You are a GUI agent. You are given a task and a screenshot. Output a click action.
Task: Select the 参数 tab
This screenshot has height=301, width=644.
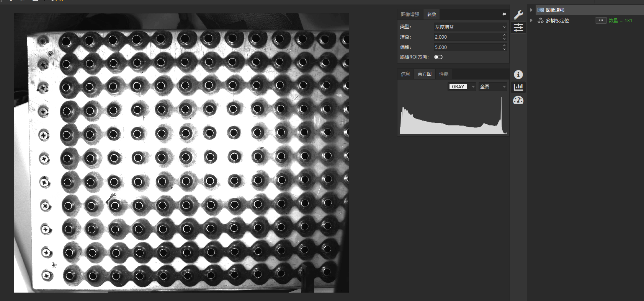pyautogui.click(x=432, y=15)
